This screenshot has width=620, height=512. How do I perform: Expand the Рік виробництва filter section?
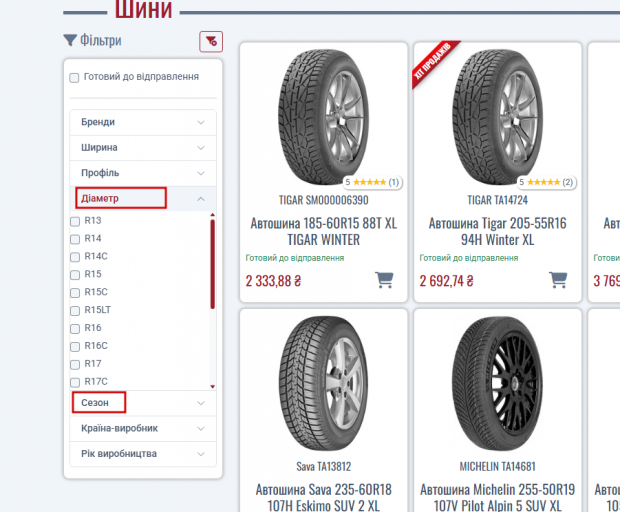click(x=143, y=454)
